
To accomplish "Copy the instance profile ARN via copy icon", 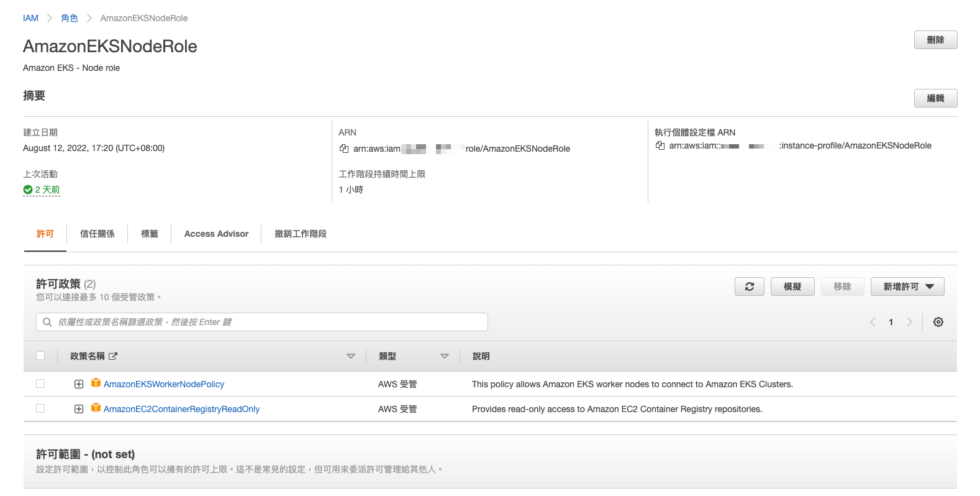I will click(x=660, y=145).
